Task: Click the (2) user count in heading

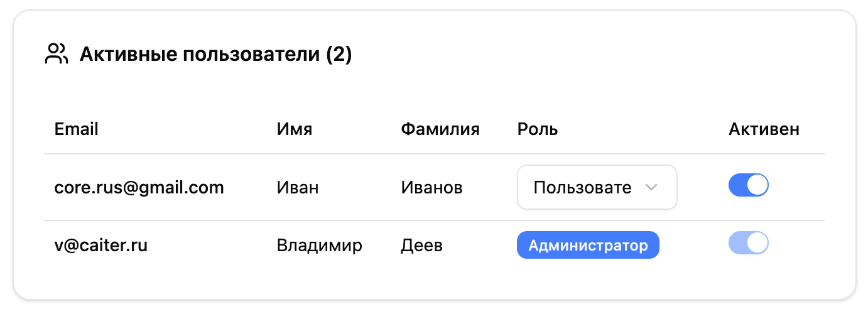Action: click(339, 55)
